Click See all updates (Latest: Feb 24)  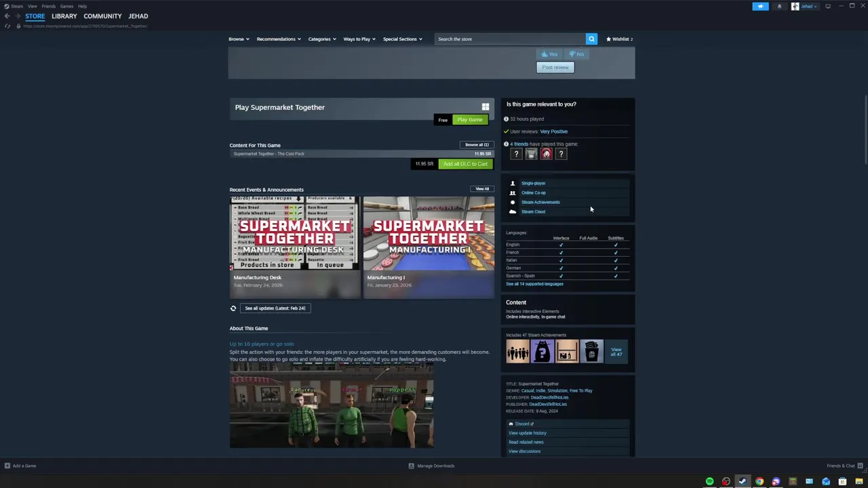coord(275,308)
